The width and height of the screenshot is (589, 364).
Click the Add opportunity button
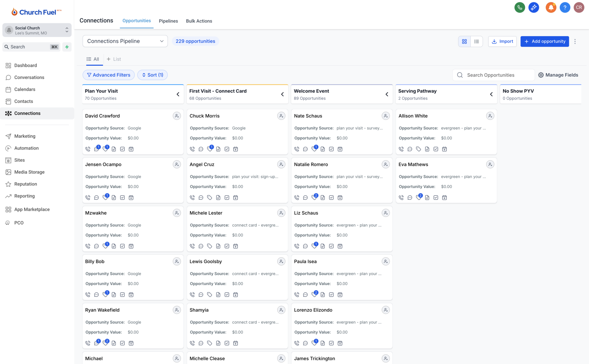pyautogui.click(x=544, y=41)
